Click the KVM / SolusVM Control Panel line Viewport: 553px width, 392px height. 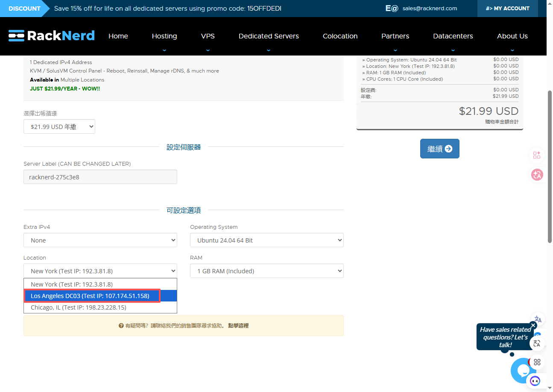[x=124, y=71]
